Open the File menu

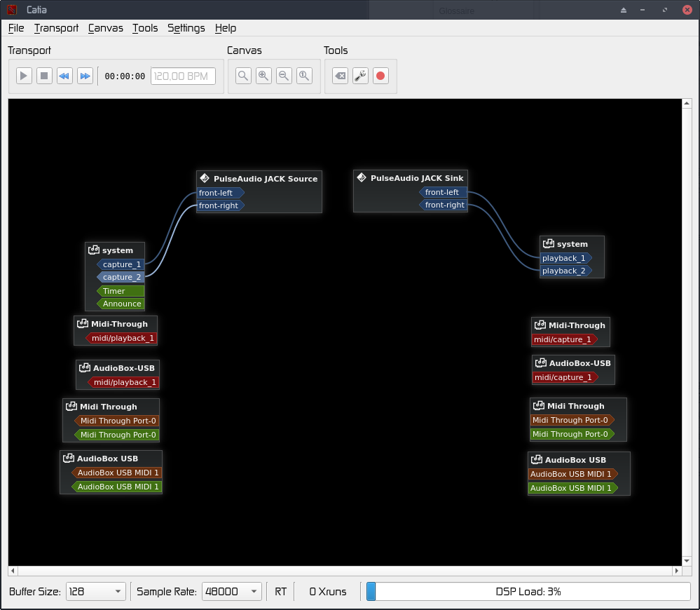click(x=16, y=28)
